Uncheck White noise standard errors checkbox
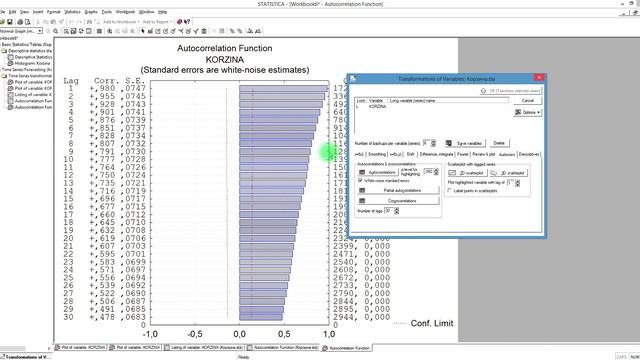Viewport: 640px width, 360px height. pos(360,180)
